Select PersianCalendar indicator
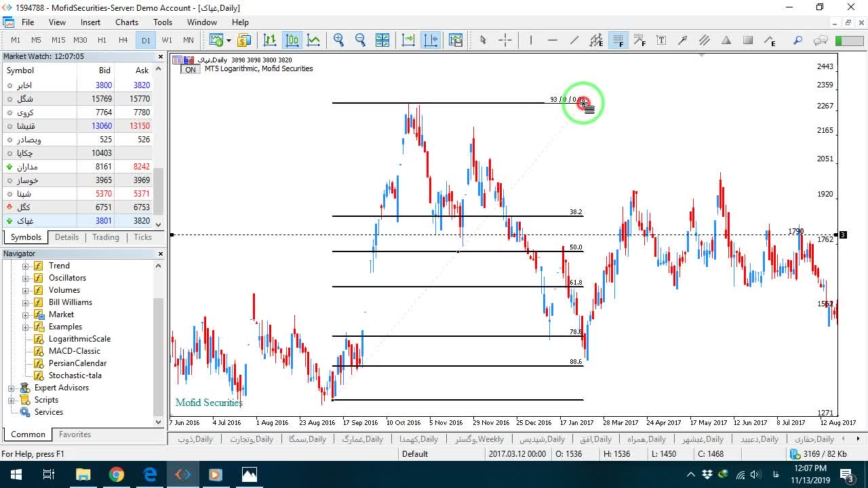Screen dimensions: 868x488 pos(77,363)
